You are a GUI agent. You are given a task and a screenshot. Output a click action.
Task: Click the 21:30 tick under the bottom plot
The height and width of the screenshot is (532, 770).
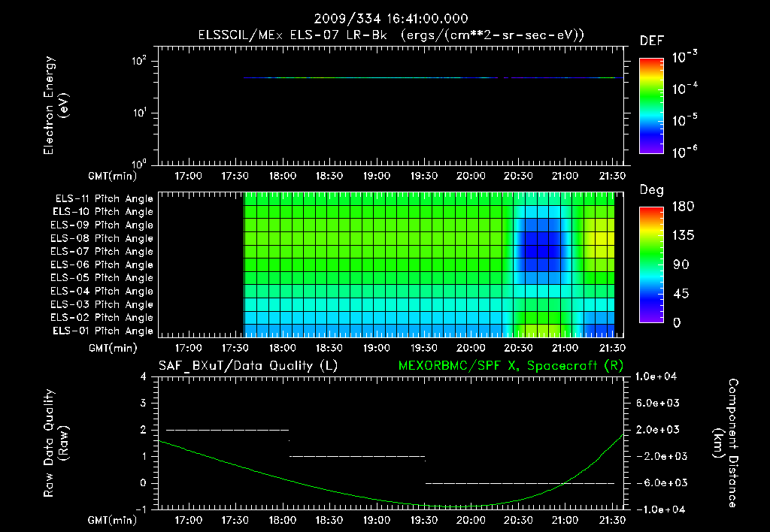pyautogui.click(x=612, y=520)
